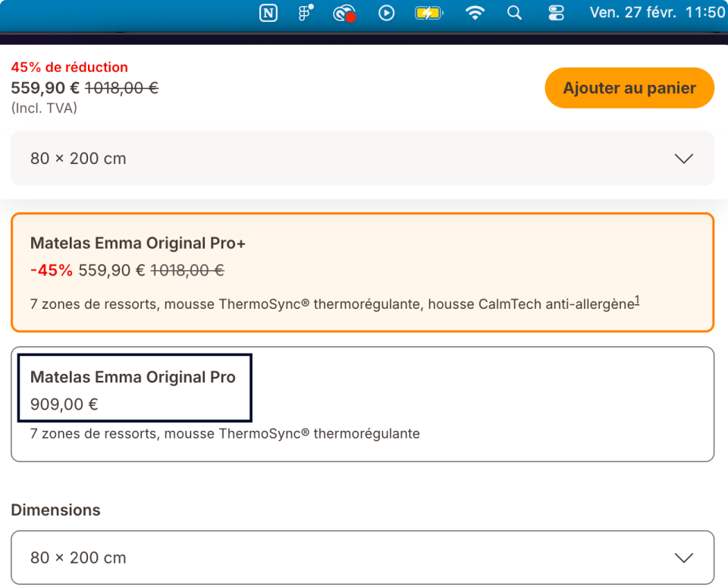Screen dimensions: 728x588
Task: Click the play circle menu bar icon
Action: pyautogui.click(x=386, y=13)
